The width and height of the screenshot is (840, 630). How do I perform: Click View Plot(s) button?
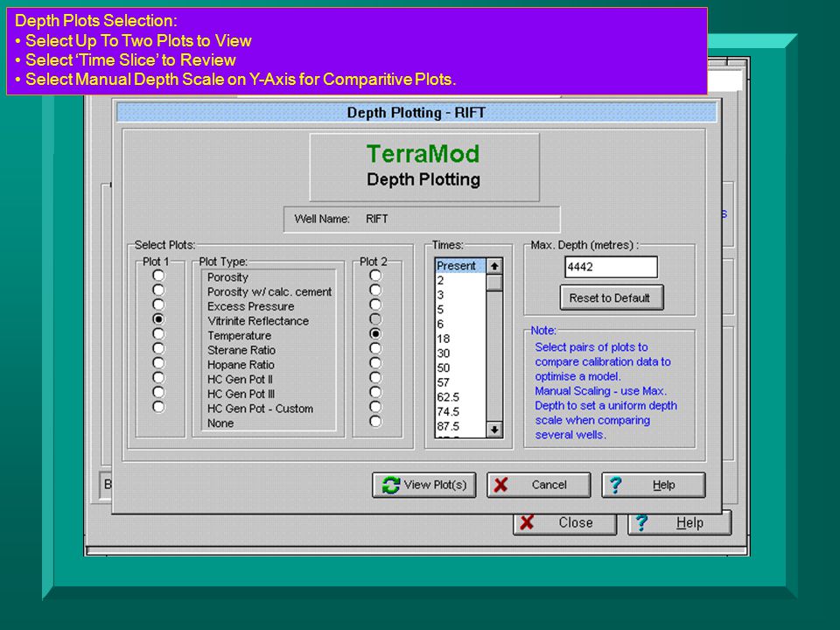coord(423,485)
